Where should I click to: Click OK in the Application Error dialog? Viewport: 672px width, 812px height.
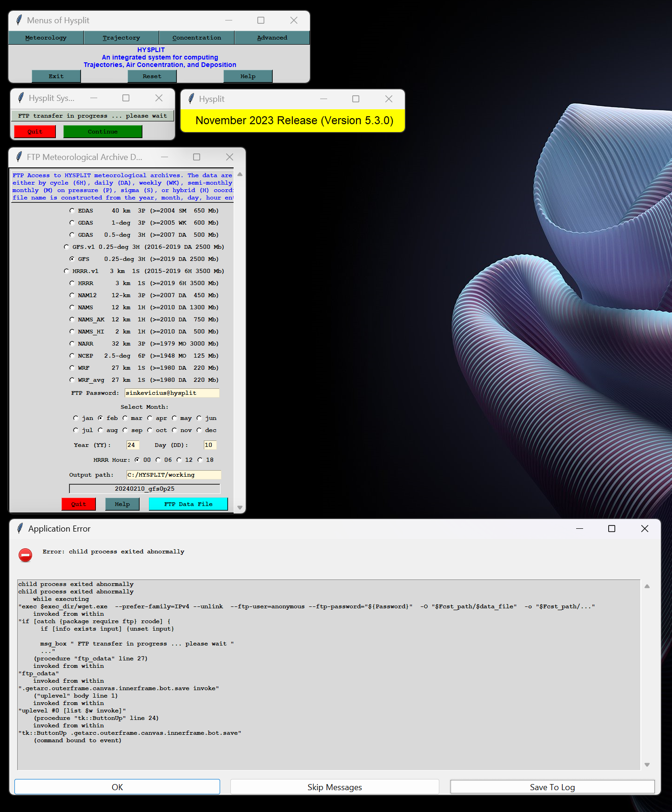point(117,787)
